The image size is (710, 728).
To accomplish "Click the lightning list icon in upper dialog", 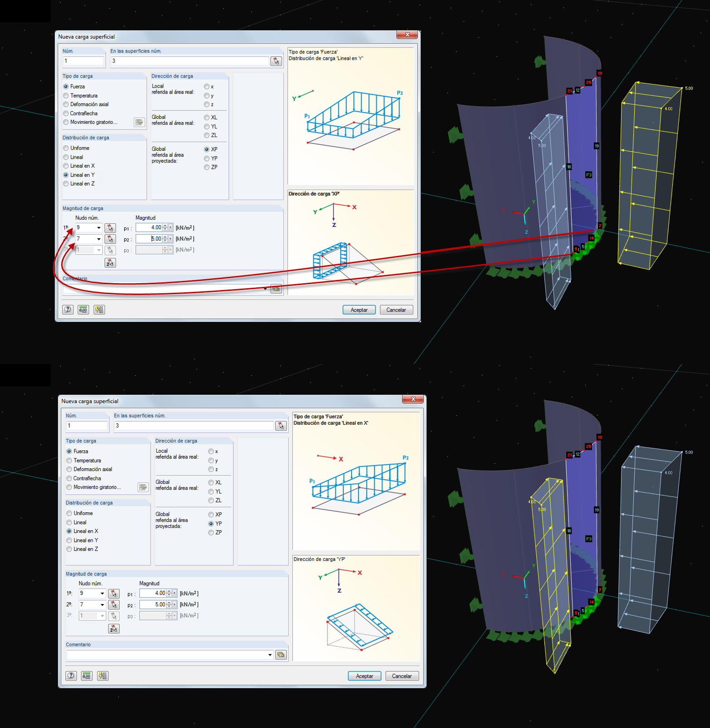I will pos(99,310).
